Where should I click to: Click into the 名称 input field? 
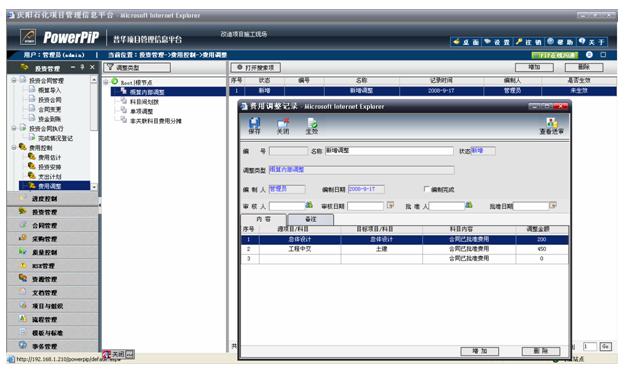point(389,151)
